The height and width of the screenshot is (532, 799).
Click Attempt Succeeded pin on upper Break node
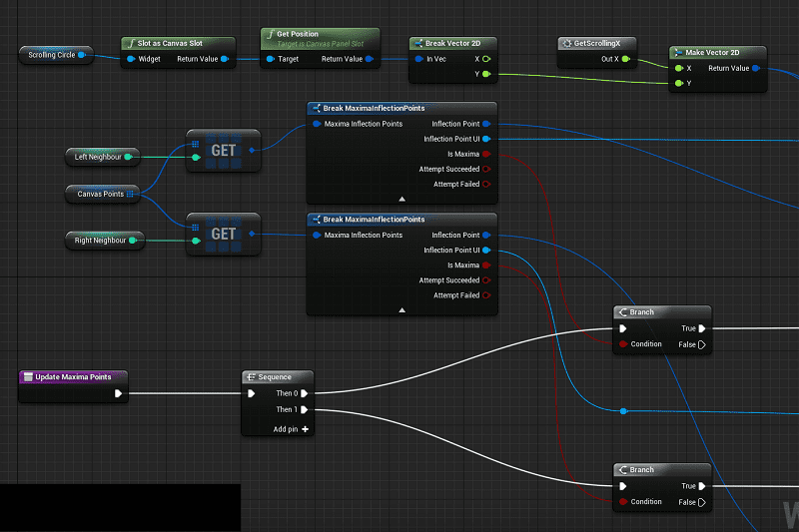(486, 169)
